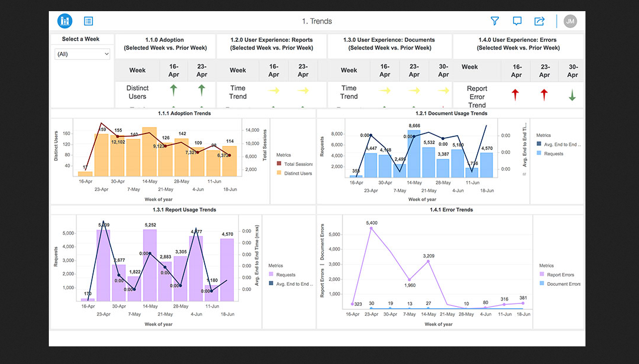Open the filter funnel icon
Viewport: 639px width, 364px height.
coord(495,21)
